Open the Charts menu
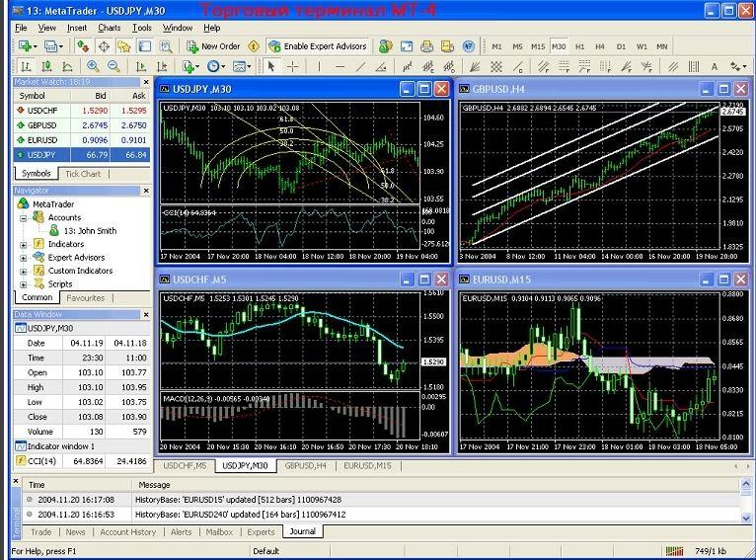Screen dimensions: 756x560 pos(109,28)
